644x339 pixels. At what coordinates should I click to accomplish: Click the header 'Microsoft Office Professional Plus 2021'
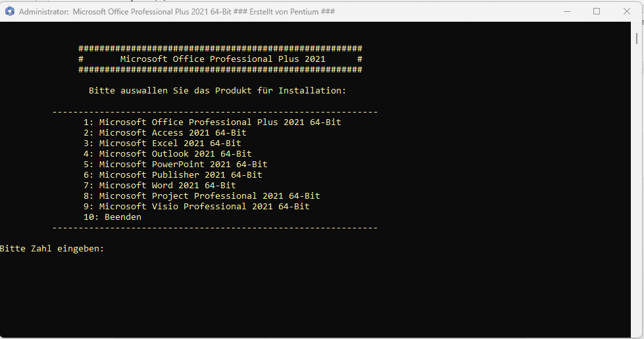[x=222, y=59]
